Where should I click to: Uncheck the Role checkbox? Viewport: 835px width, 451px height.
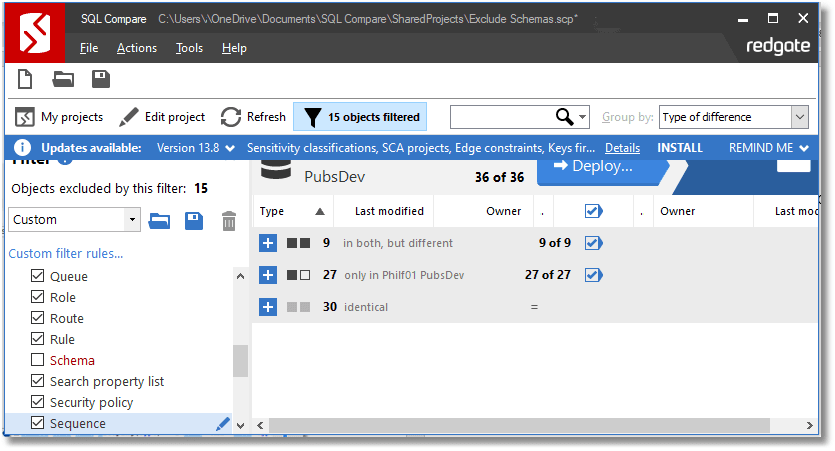pos(37,297)
